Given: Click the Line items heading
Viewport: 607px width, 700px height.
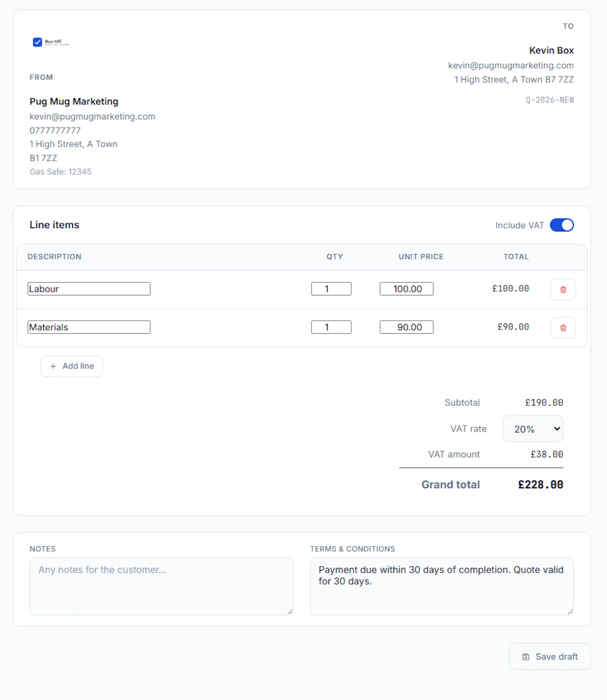Looking at the screenshot, I should pos(54,225).
